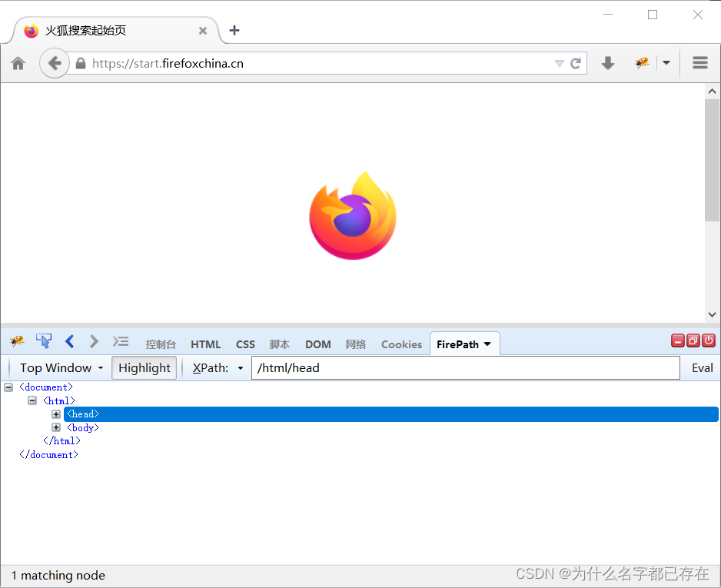This screenshot has height=588, width=721.
Task: Open the hamburger menu in Firefox
Action: pos(699,63)
